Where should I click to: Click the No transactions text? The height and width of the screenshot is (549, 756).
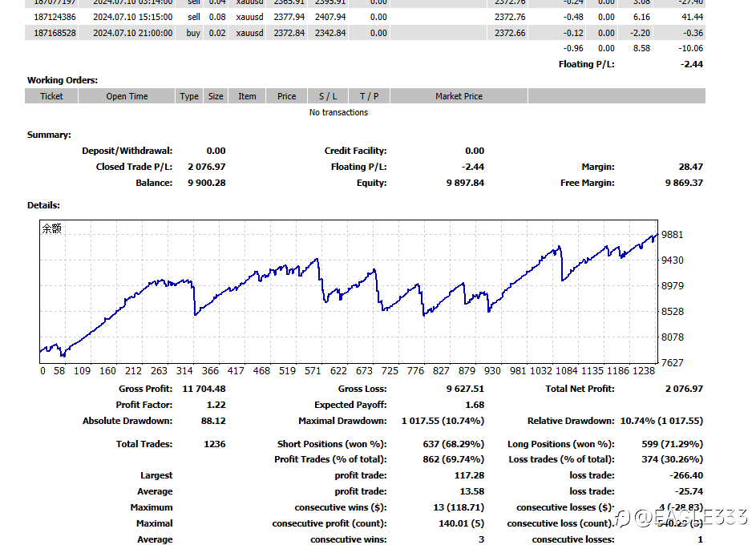[x=338, y=112]
